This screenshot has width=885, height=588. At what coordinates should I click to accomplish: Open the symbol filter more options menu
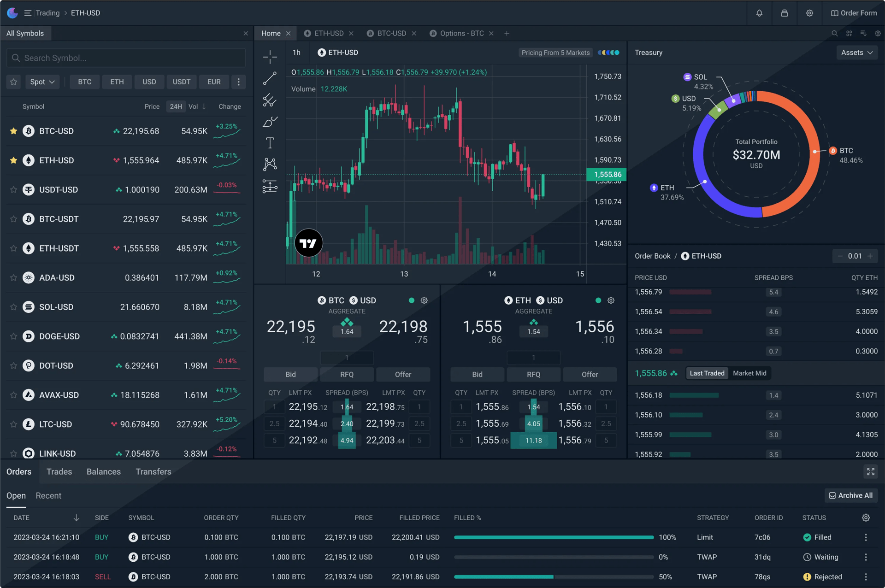238,82
